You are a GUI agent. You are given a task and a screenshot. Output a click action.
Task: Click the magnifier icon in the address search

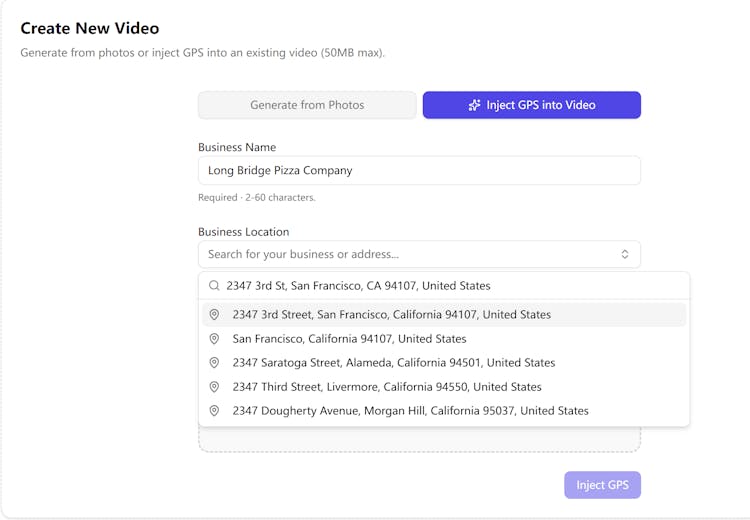(x=214, y=286)
